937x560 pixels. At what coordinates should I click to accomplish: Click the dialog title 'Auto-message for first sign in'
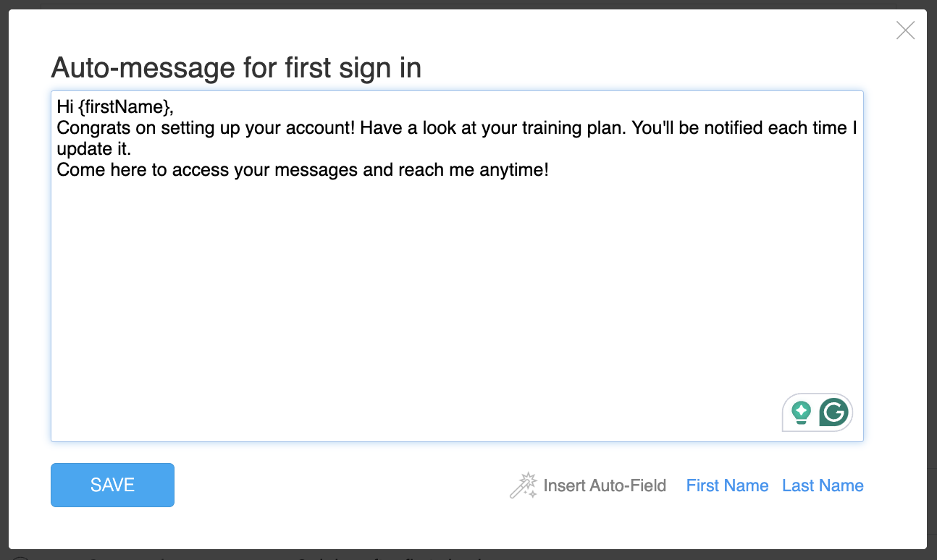pyautogui.click(x=236, y=69)
